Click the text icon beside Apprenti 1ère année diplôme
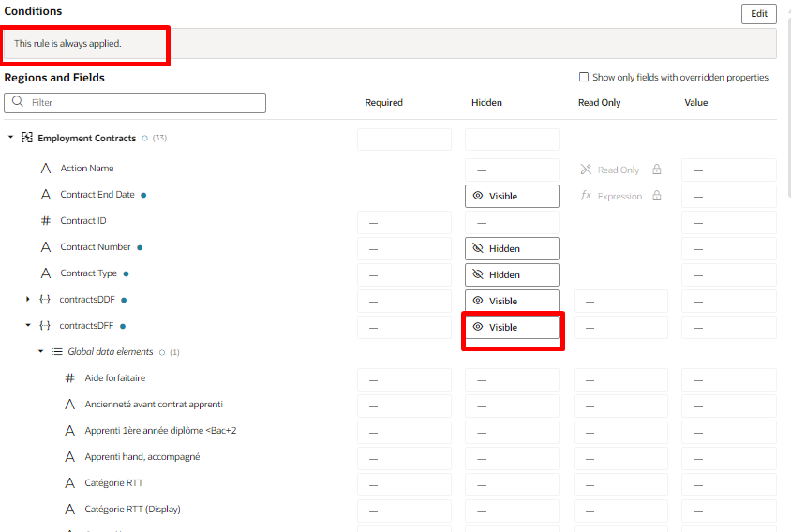Viewport: 791px width, 532px height. coord(70,430)
